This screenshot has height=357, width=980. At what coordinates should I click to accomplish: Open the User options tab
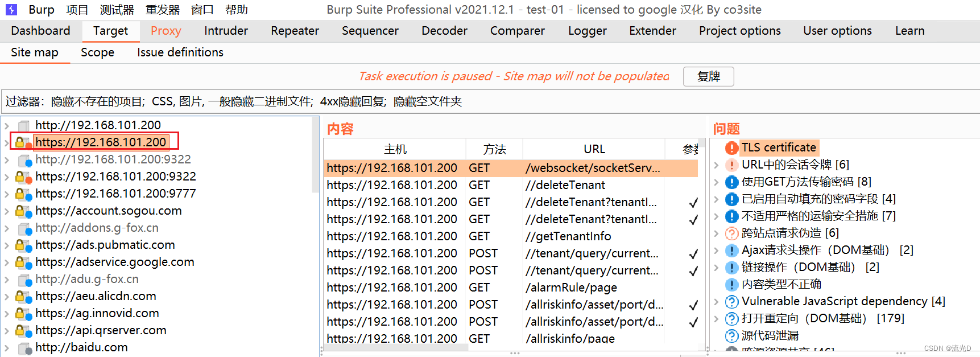pos(837,31)
